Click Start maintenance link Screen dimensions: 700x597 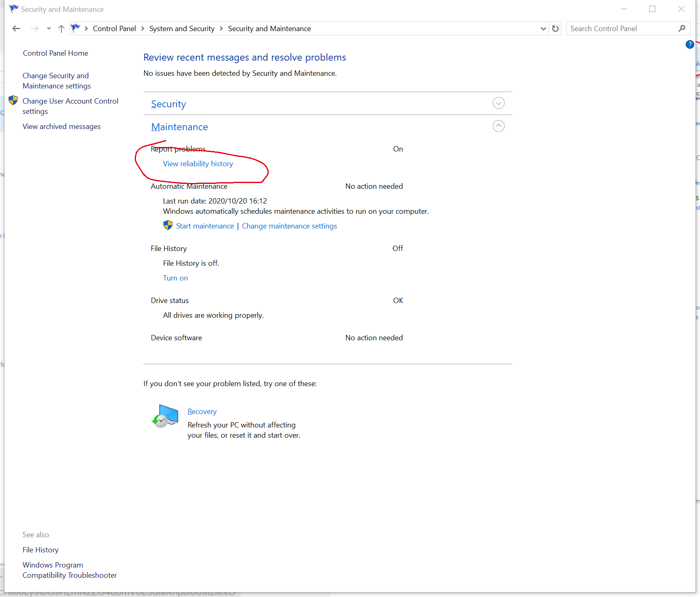(x=205, y=226)
